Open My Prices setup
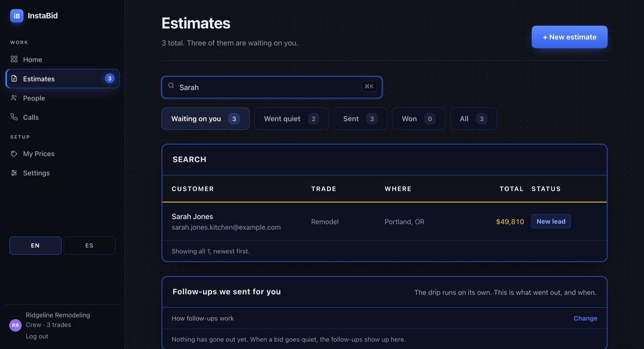The height and width of the screenshot is (349, 644). click(62, 154)
